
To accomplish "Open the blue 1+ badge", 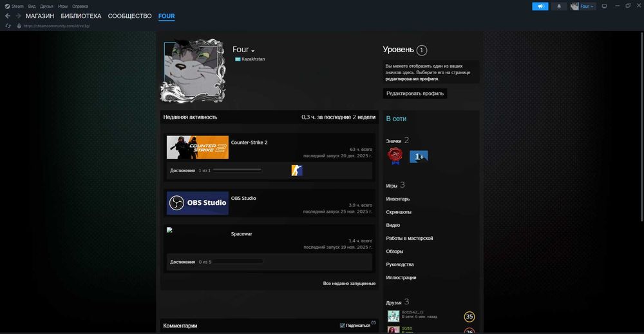I will [419, 157].
